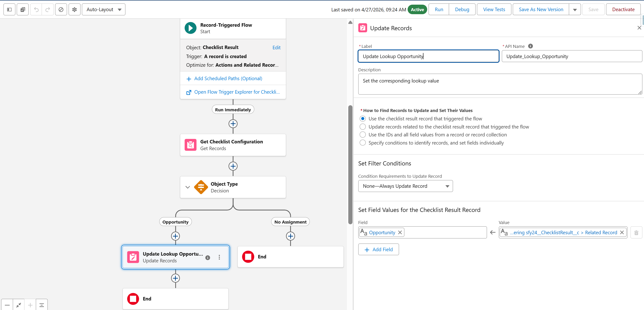Select 'Use the IDs and all field values' option

point(362,135)
